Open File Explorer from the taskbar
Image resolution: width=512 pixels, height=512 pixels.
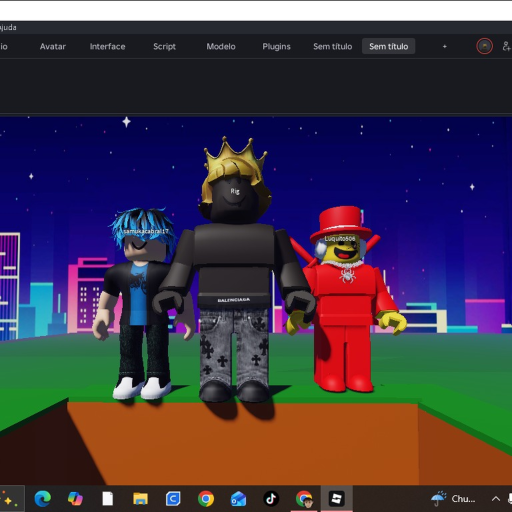[x=140, y=499]
